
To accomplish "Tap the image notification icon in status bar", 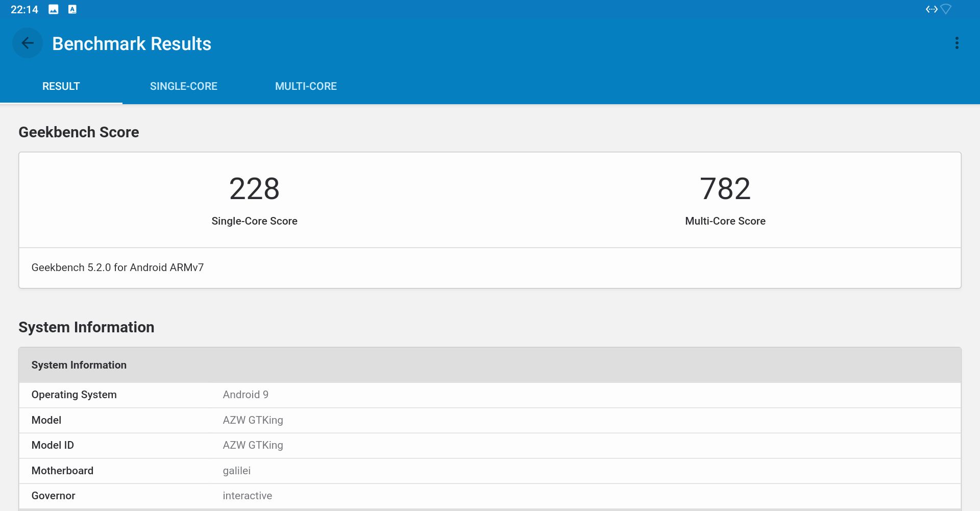I will [54, 9].
